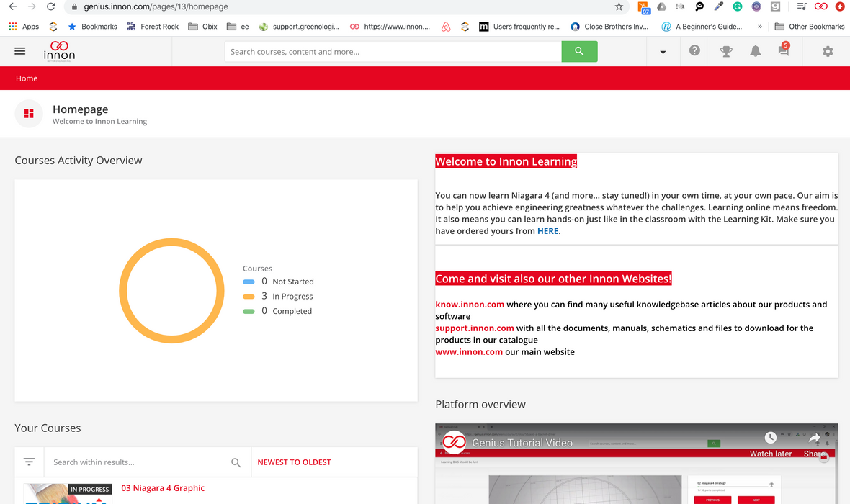Open the help question mark icon
The width and height of the screenshot is (850, 504).
[694, 50]
